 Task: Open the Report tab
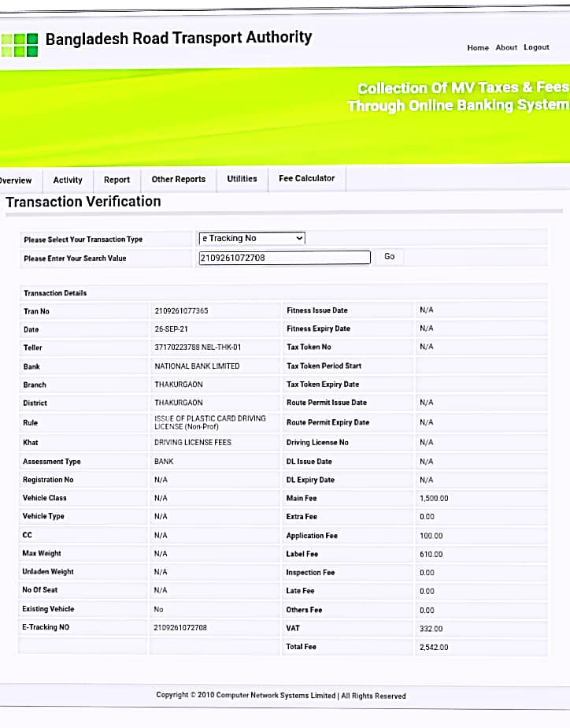pyautogui.click(x=117, y=180)
